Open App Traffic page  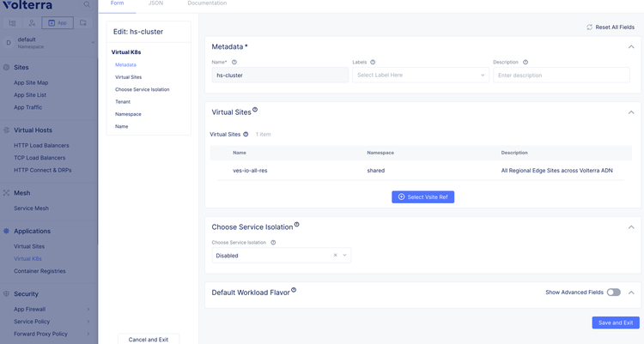(x=28, y=107)
